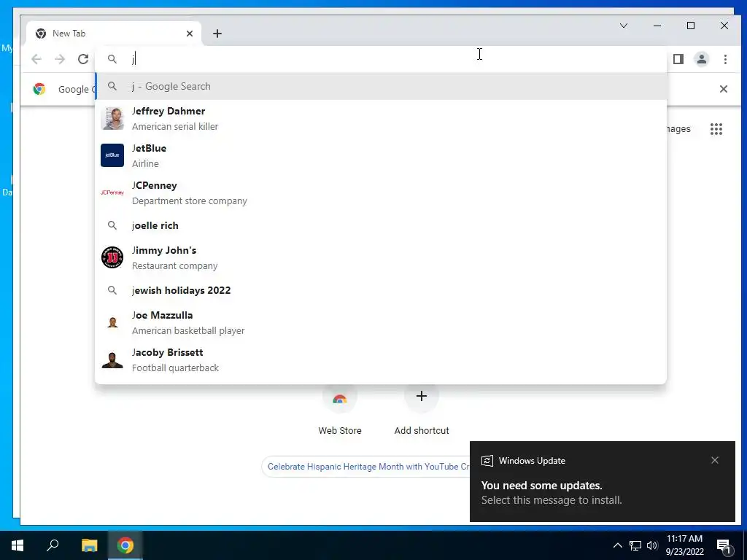The width and height of the screenshot is (747, 560).
Task: Click magnifier icon beside 'jewish holidays 2022'
Action: point(112,290)
